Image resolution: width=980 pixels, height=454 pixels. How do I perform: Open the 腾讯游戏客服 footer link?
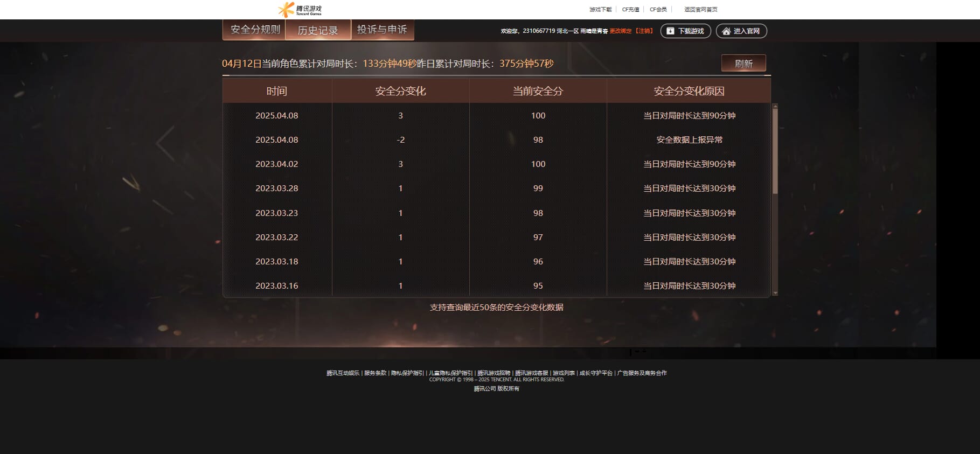tap(532, 373)
